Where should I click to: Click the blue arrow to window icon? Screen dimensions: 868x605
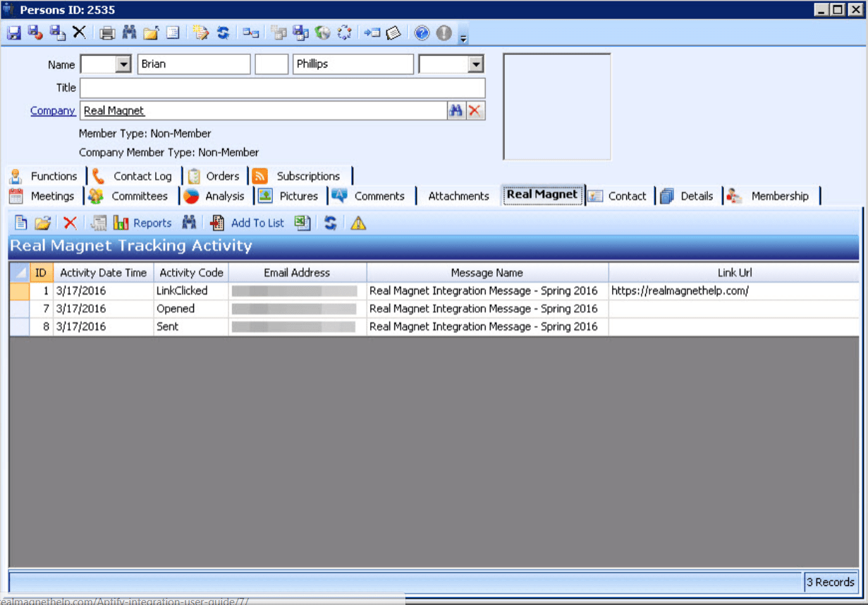click(x=372, y=32)
